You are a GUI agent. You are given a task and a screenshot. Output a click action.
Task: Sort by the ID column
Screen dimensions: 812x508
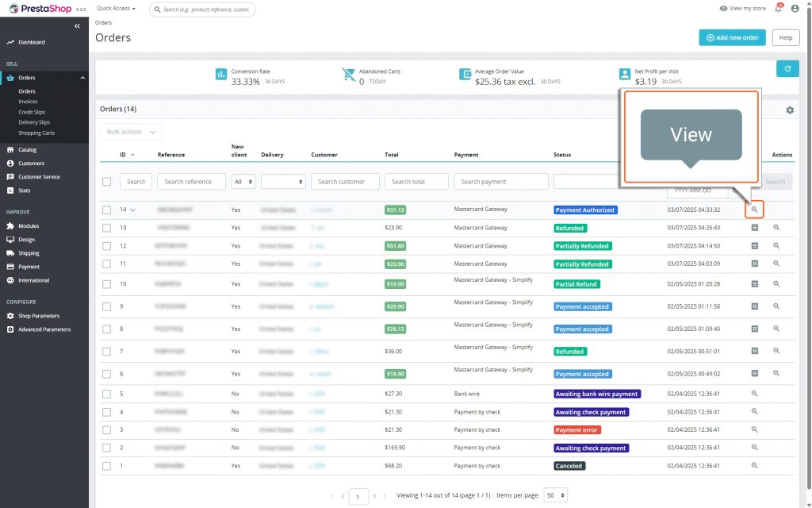click(x=128, y=155)
